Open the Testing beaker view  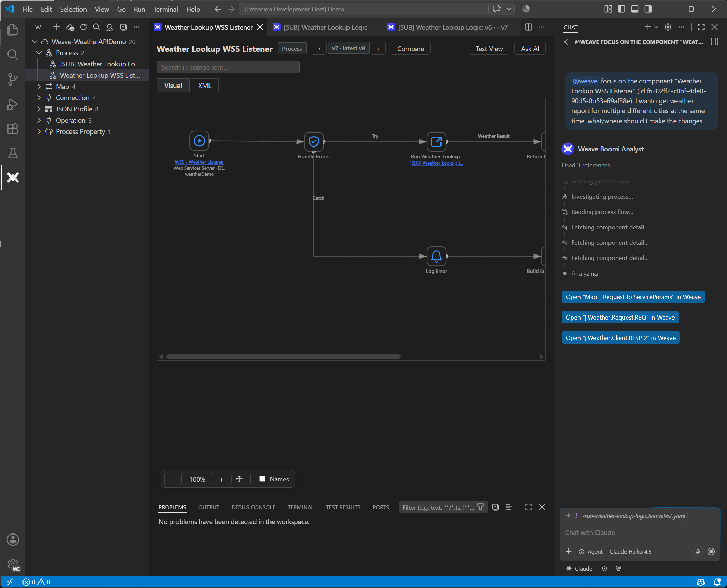(13, 153)
